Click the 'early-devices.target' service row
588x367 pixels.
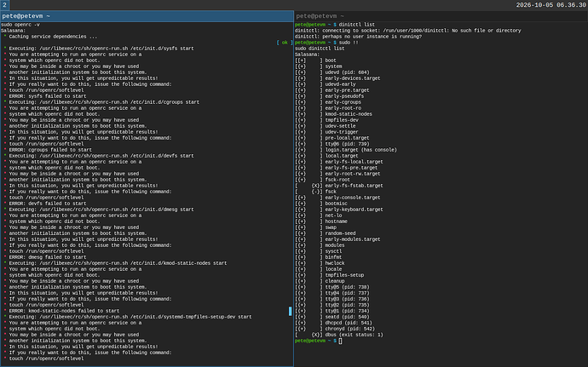pos(337,78)
